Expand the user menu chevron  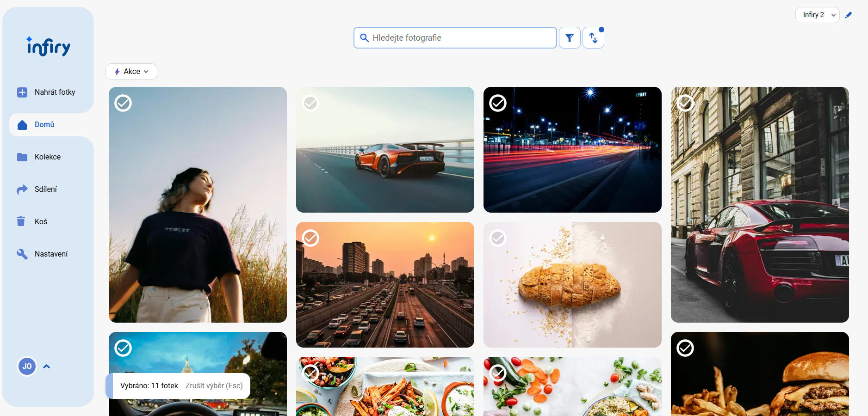tap(46, 367)
